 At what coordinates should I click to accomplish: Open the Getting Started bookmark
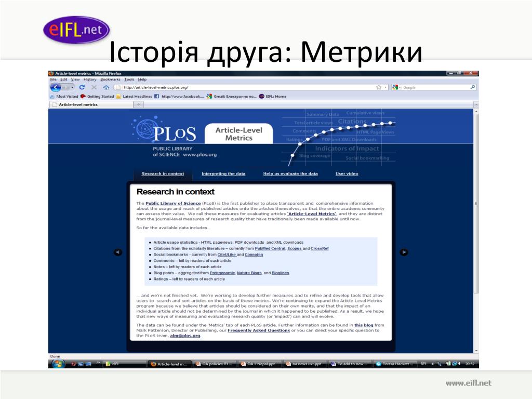point(97,96)
